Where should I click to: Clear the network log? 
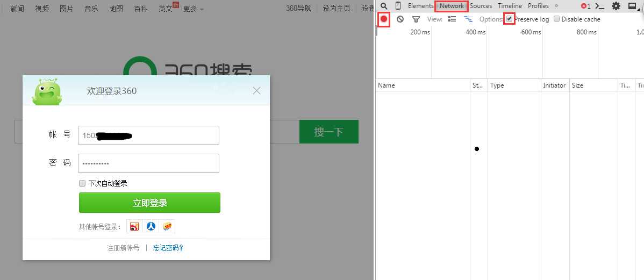[400, 19]
